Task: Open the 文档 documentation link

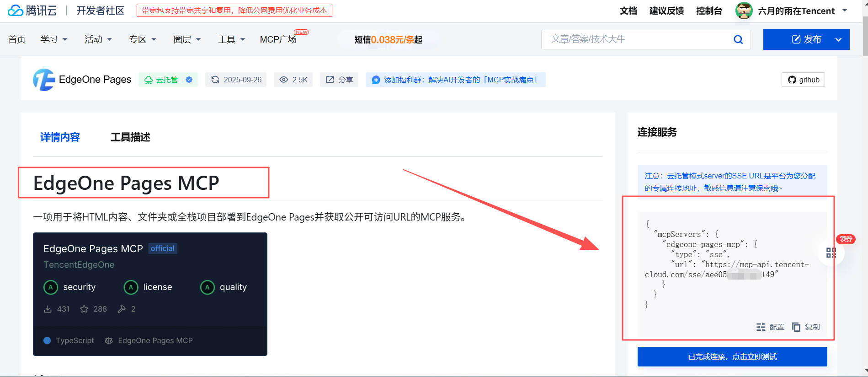Action: (628, 11)
